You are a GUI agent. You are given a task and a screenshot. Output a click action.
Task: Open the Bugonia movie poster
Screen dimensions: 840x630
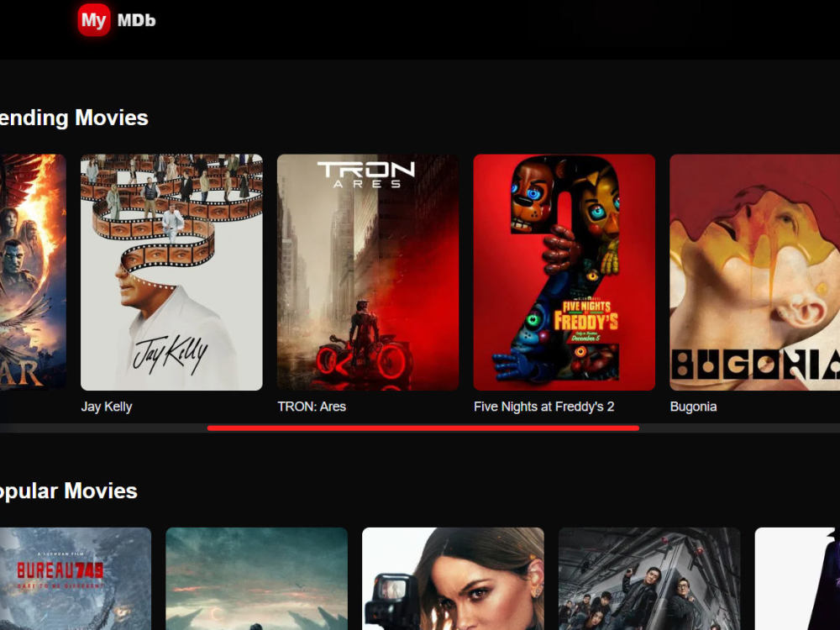coord(755,272)
